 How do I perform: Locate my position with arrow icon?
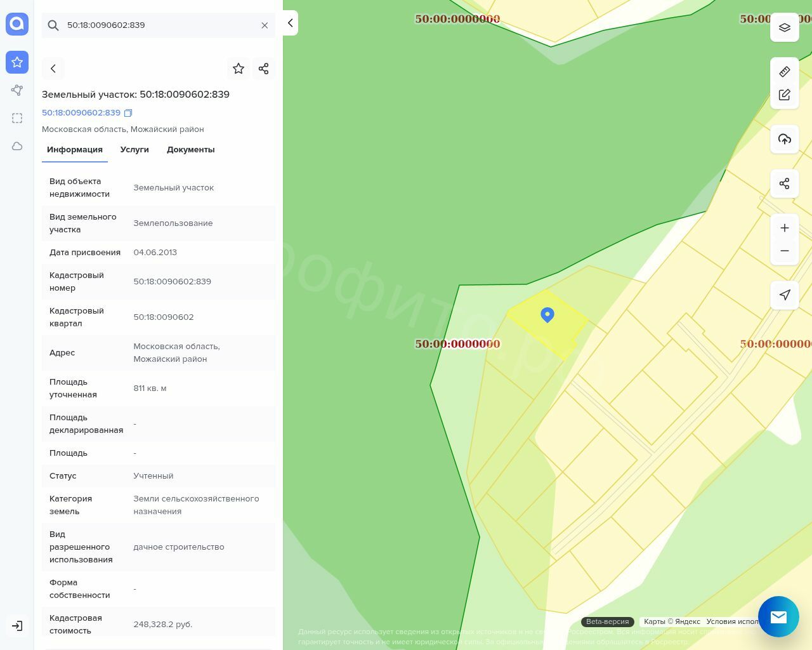pyautogui.click(x=784, y=295)
